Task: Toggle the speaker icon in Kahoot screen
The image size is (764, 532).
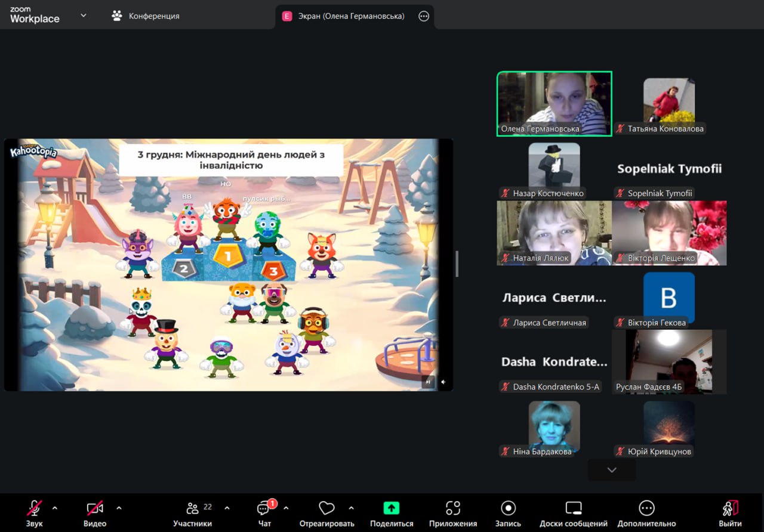Action: click(443, 382)
